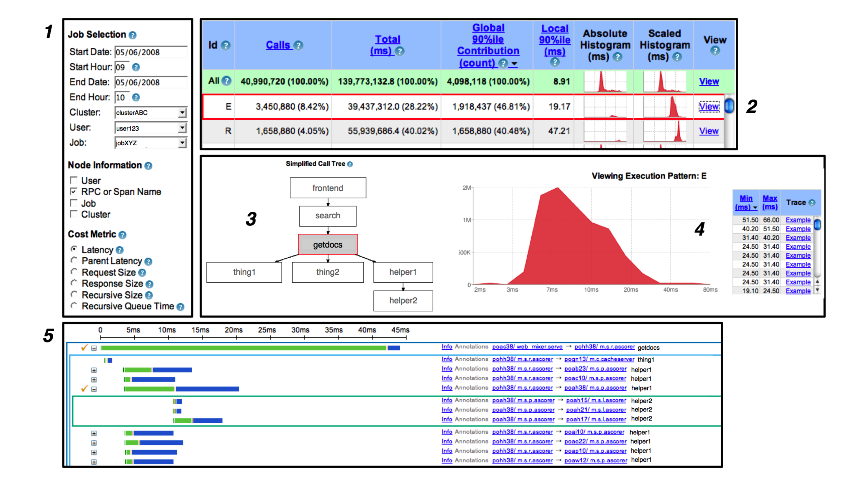Click scroll down arrow in trace list
This screenshot has width=868, height=486.
click(x=817, y=290)
